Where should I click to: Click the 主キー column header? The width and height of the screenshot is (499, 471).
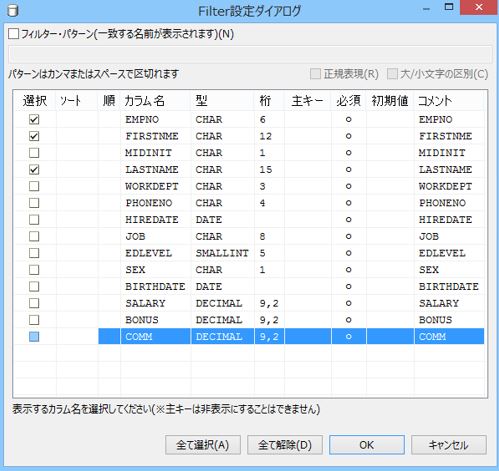point(308,101)
